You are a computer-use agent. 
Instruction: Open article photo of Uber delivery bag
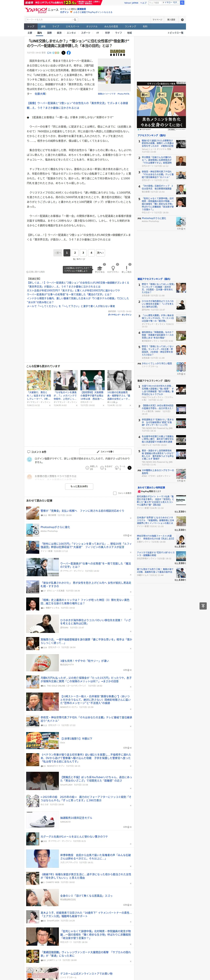point(114,75)
